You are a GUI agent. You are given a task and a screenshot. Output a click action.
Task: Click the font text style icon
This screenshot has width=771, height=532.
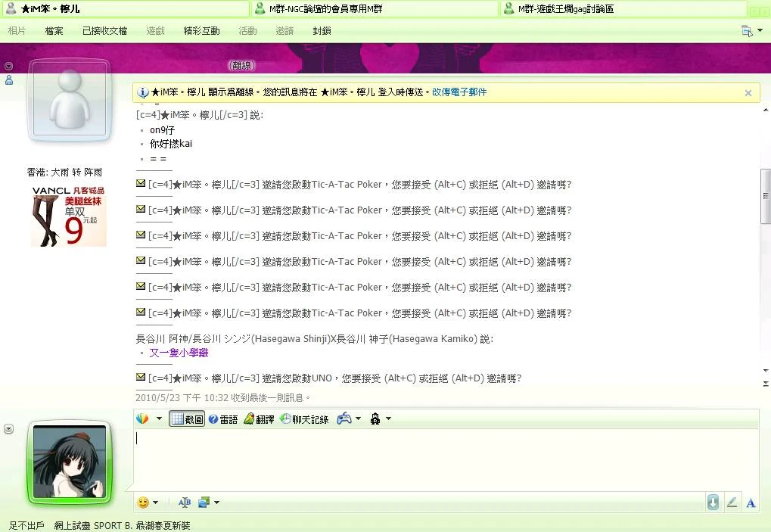[185, 502]
